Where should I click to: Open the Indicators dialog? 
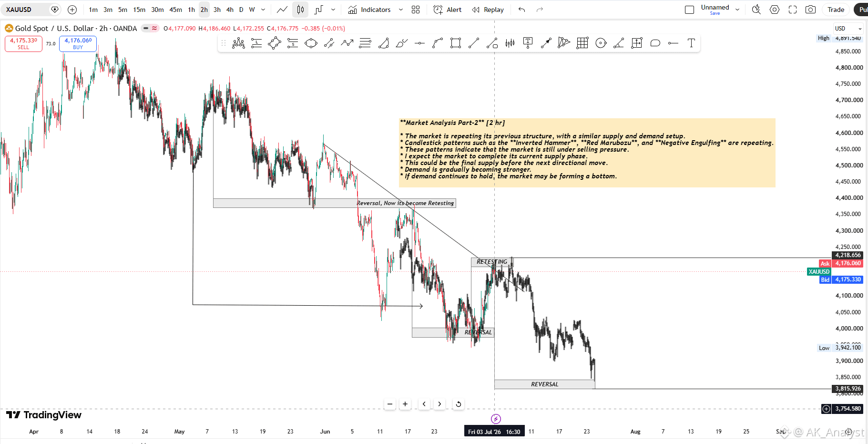point(369,10)
